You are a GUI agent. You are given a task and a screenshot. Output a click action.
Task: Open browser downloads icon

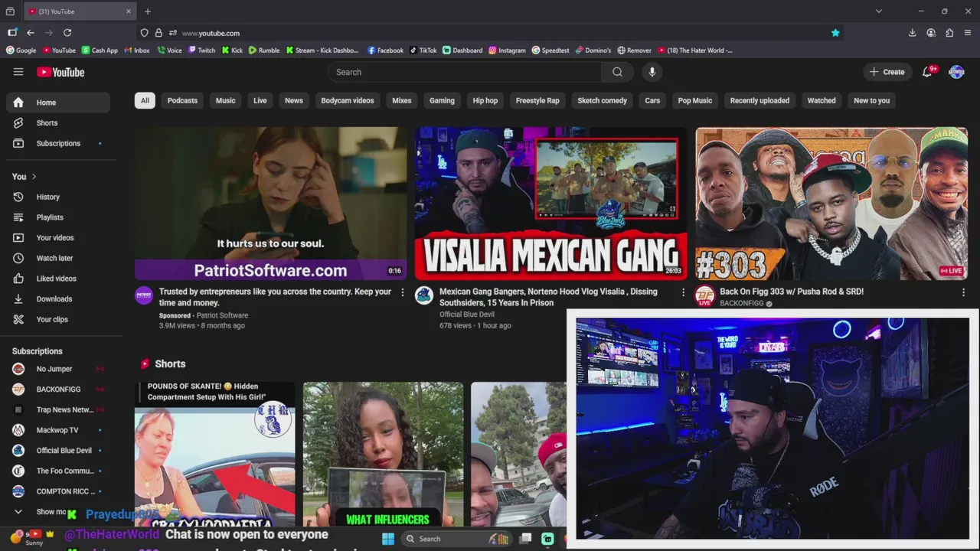[913, 33]
